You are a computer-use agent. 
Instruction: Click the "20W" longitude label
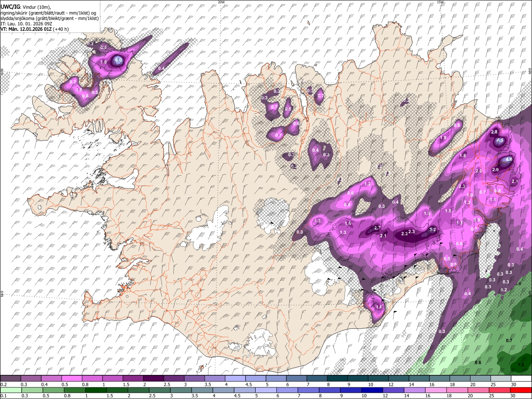[x=221, y=2]
